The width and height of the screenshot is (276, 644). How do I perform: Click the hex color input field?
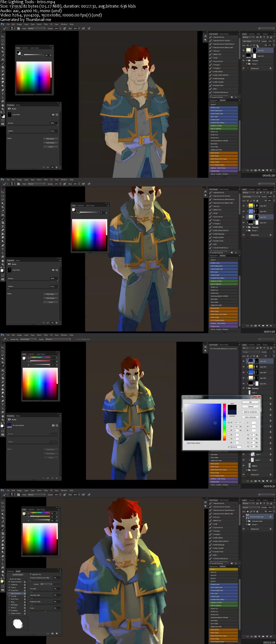tap(236, 447)
